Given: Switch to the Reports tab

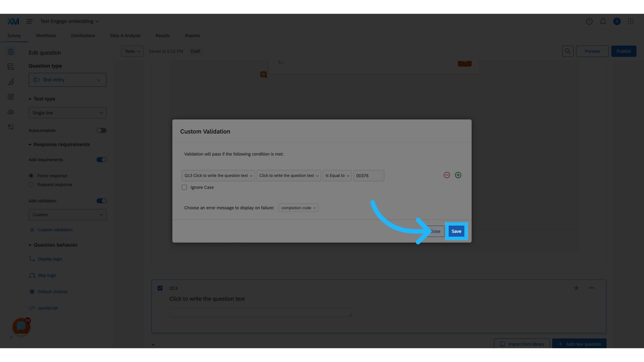Looking at the screenshot, I should coord(192,36).
